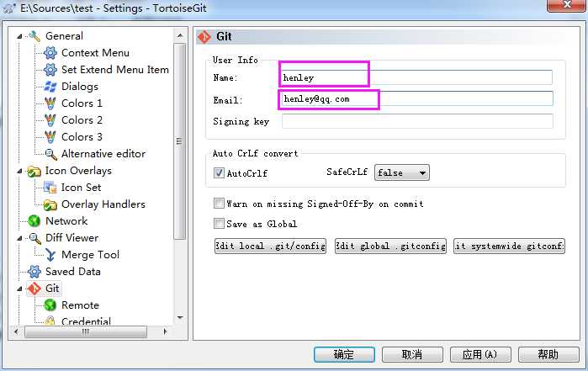Screen dimensions: 588x371
Task: Click the Saved Data gear icon
Action: (x=34, y=272)
